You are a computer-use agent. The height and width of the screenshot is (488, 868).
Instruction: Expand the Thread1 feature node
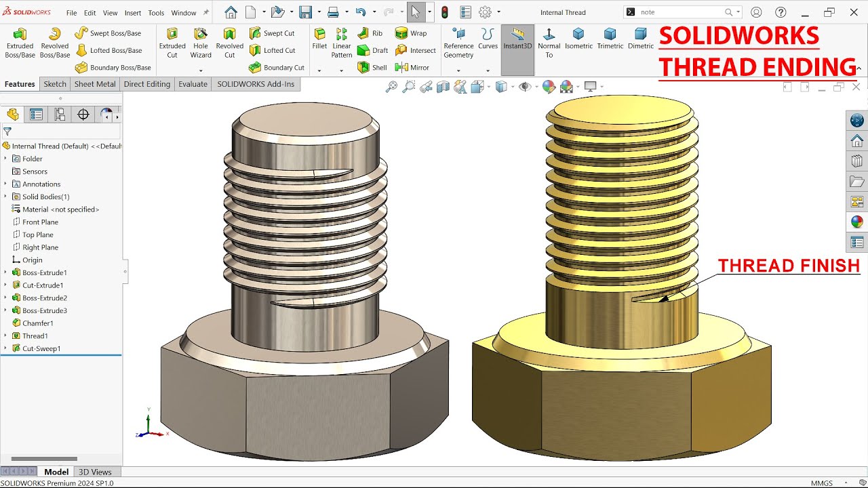pyautogui.click(x=5, y=335)
